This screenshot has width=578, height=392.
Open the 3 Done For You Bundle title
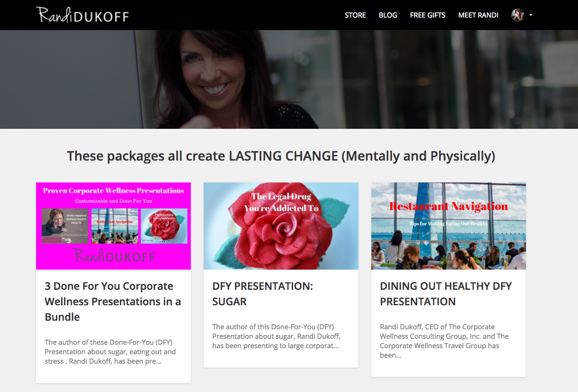pos(113,301)
